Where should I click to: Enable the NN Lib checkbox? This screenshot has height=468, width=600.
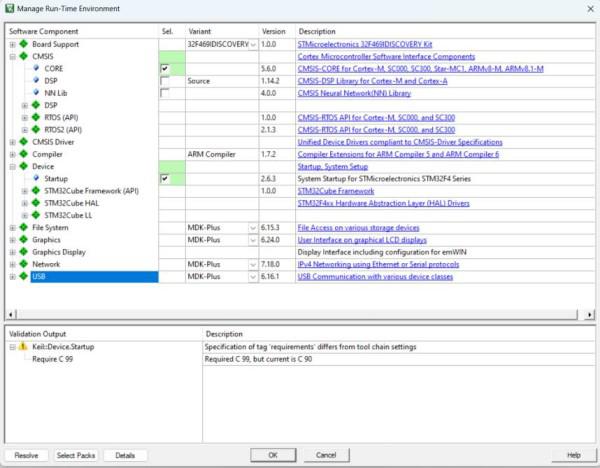165,93
